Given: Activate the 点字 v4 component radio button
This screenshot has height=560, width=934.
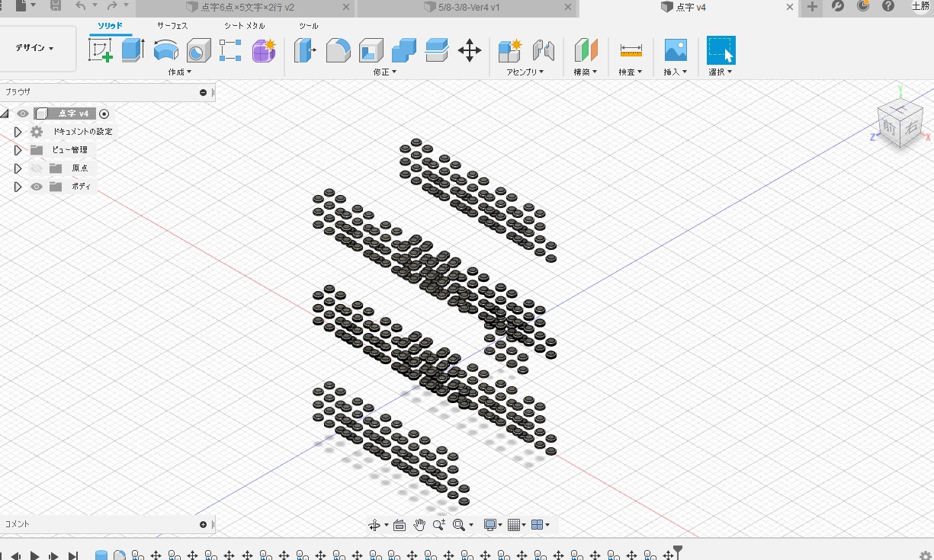Looking at the screenshot, I should (104, 114).
